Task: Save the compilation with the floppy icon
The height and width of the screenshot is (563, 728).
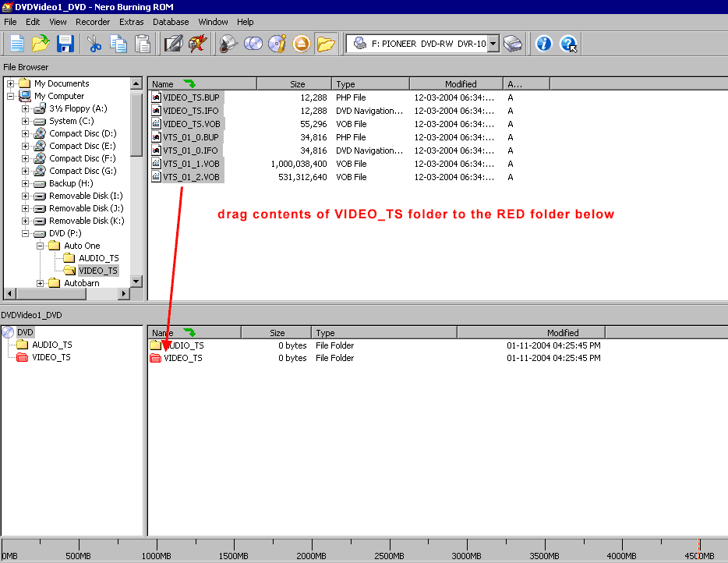Action: [x=65, y=44]
